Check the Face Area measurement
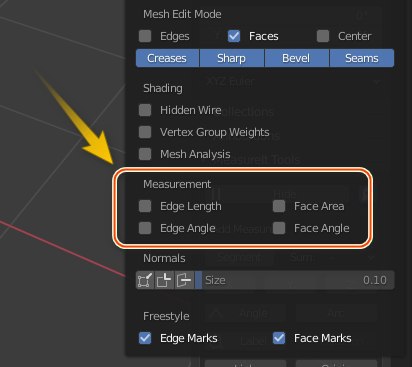 click(x=279, y=206)
